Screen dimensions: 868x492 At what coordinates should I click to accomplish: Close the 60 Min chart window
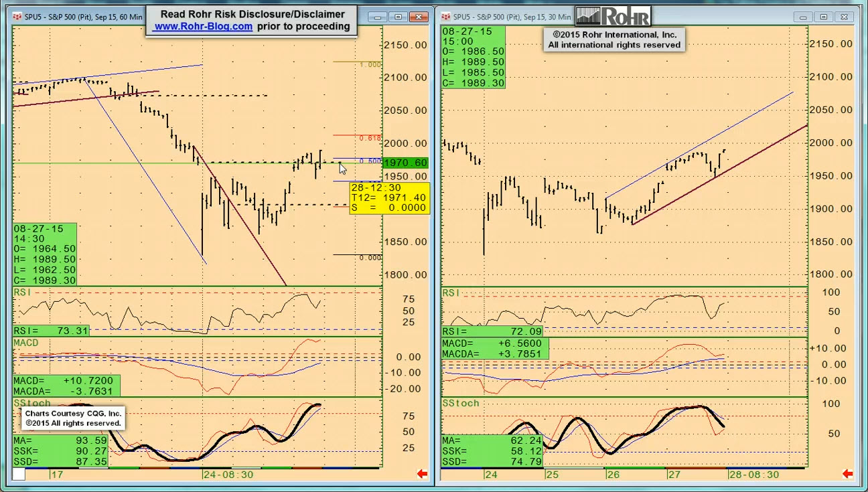click(x=419, y=17)
